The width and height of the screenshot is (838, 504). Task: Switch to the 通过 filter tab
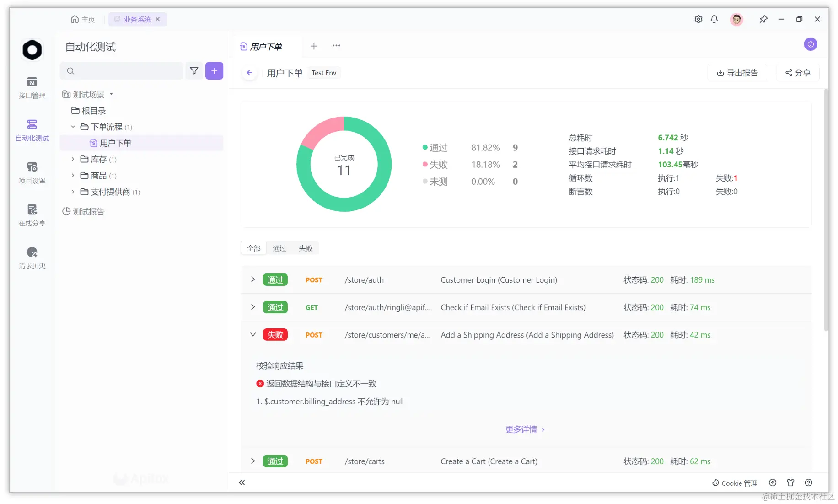point(279,248)
